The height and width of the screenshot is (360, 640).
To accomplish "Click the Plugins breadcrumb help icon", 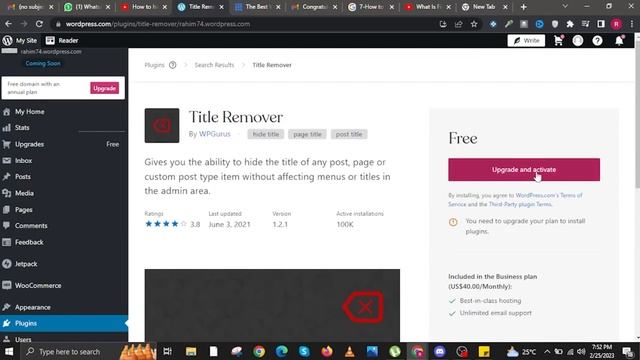I will [173, 65].
